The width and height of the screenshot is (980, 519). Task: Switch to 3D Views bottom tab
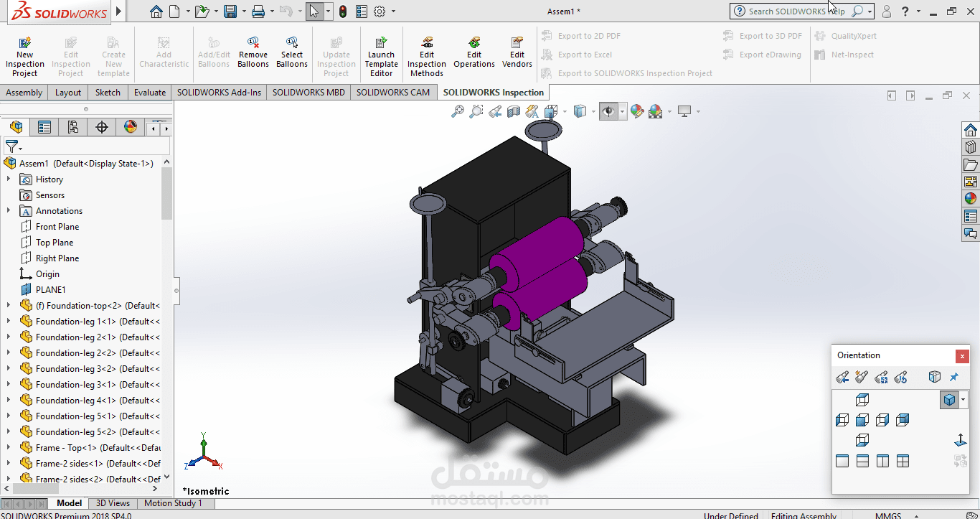113,503
